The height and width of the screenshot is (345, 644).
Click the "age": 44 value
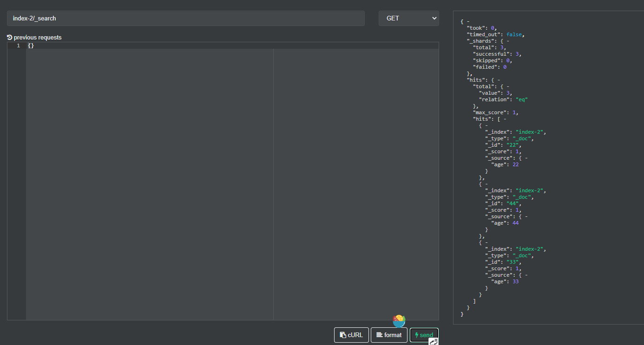[515, 223]
